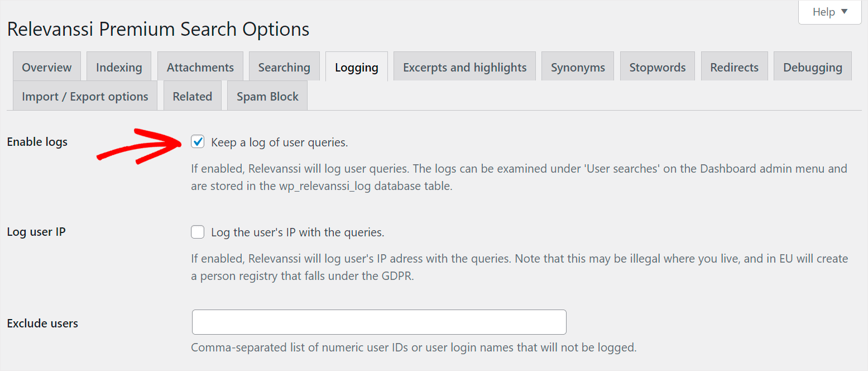This screenshot has width=868, height=371.
Task: Select the Import / Export options tab
Action: [x=84, y=96]
